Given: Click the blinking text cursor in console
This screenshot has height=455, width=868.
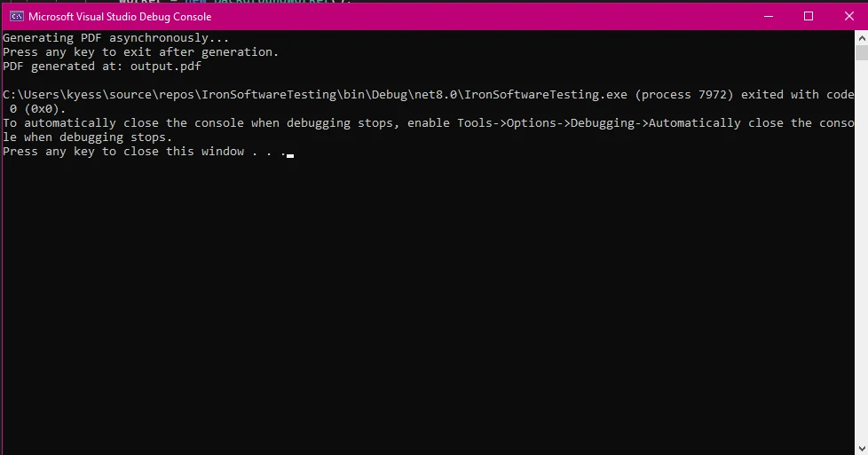Looking at the screenshot, I should (290, 154).
